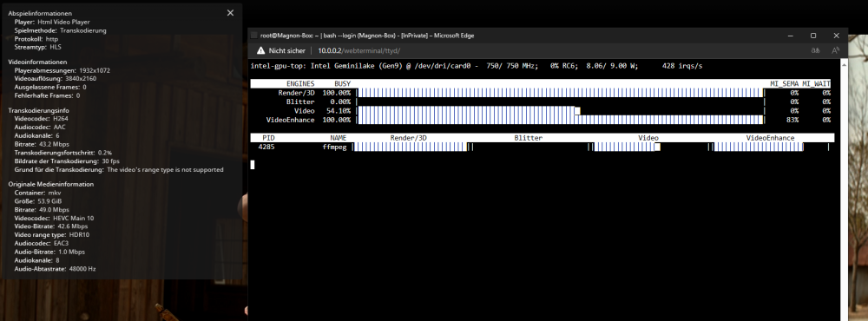Click 'Video range type: HDR10' text
The image size is (868, 321).
[51, 234]
